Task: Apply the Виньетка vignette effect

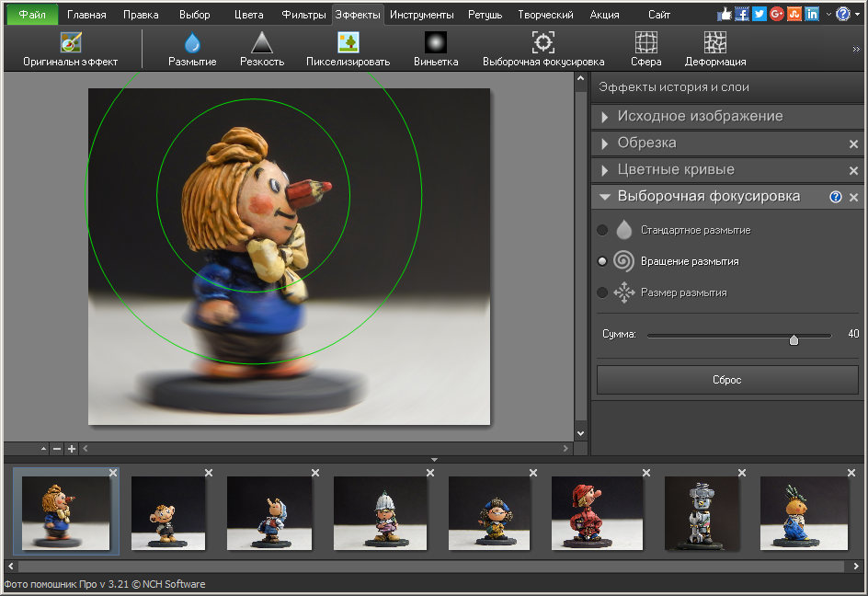Action: (435, 43)
